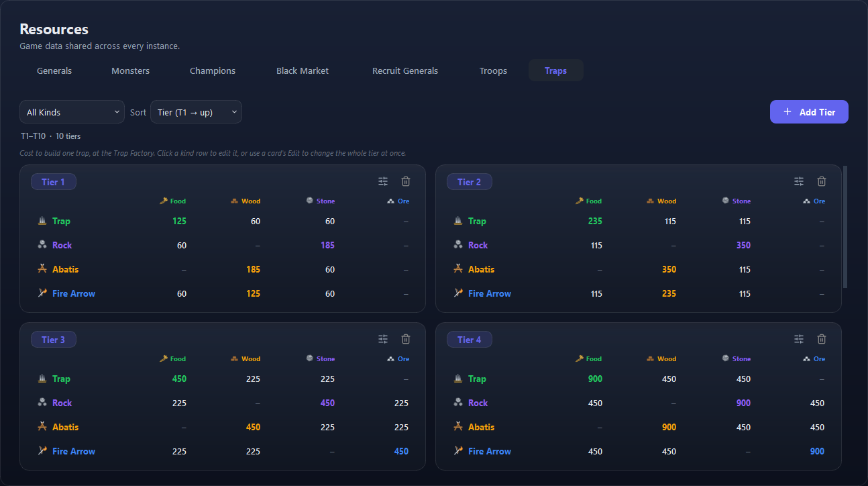This screenshot has width=868, height=486.
Task: Click the Add Tier button
Action: click(809, 112)
